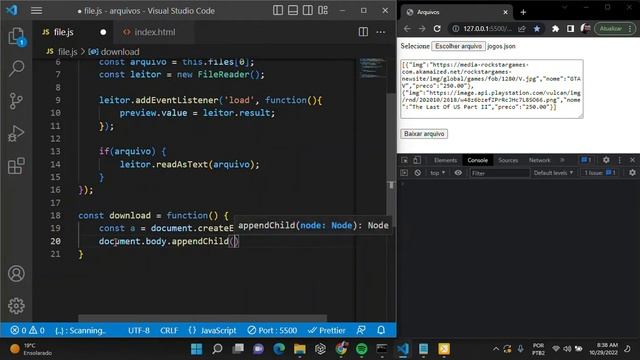Go forward in the browser

(x=422, y=29)
